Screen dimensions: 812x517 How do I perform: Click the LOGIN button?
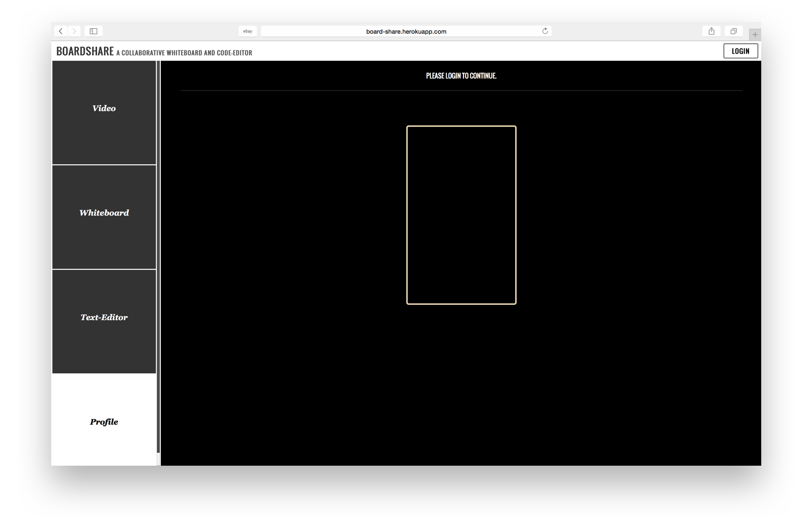[x=741, y=51]
